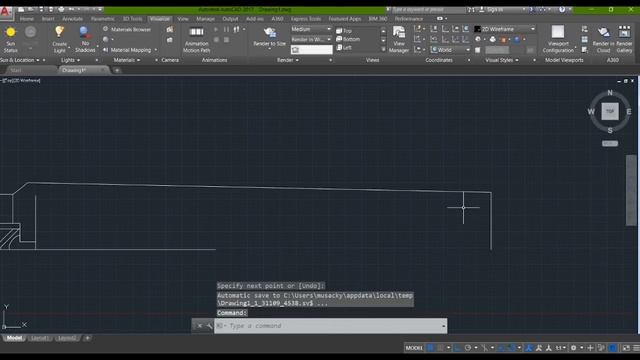The width and height of the screenshot is (640, 360).
Task: Click the vertical navigation bar on right
Action: click(631, 190)
